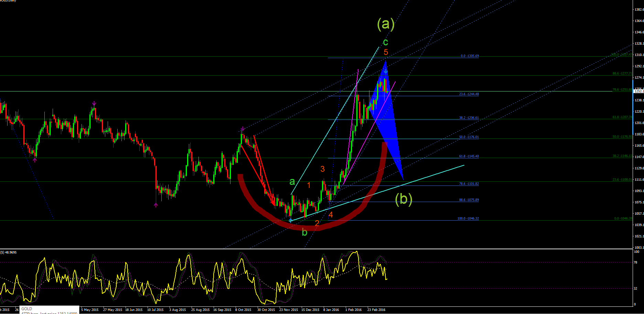Image resolution: width=644 pixels, height=314 pixels.
Task: Click the orange "3" wave label
Action: pyautogui.click(x=322, y=169)
